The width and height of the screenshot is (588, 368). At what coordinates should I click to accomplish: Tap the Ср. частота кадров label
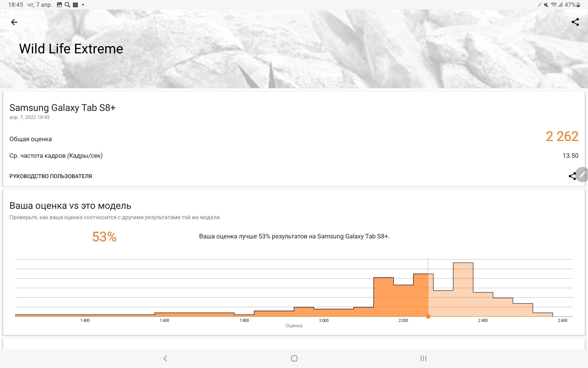(x=56, y=155)
